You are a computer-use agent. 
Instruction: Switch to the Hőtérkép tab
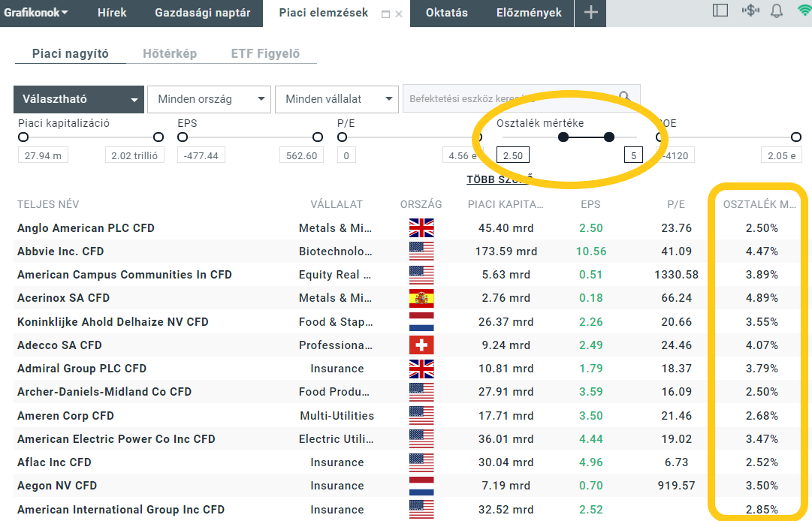pos(170,54)
